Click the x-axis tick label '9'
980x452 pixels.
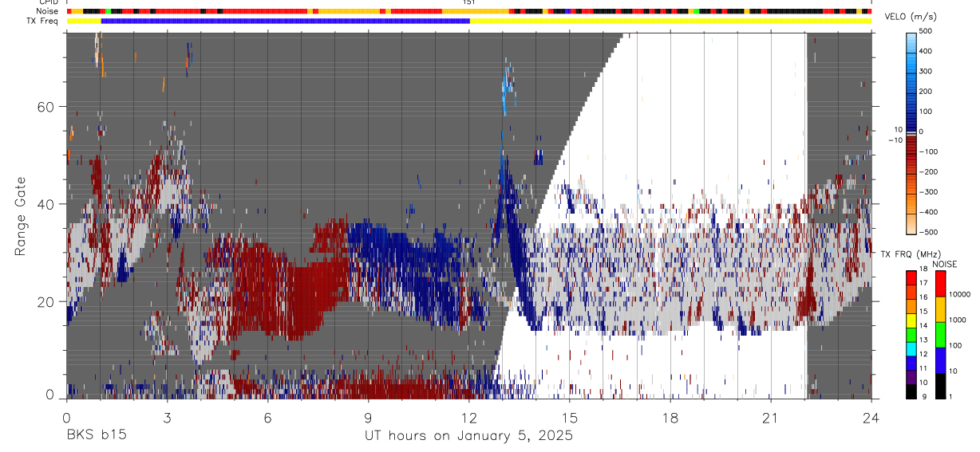pos(368,418)
